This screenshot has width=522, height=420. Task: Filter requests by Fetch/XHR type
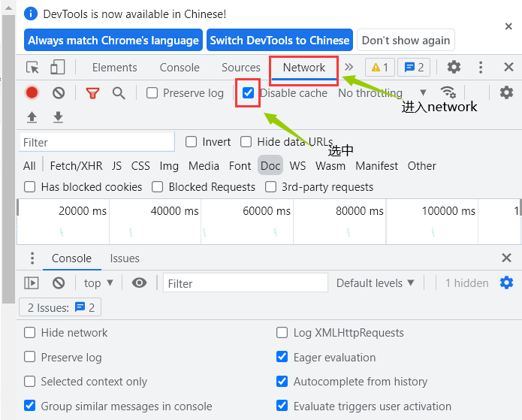coord(77,165)
